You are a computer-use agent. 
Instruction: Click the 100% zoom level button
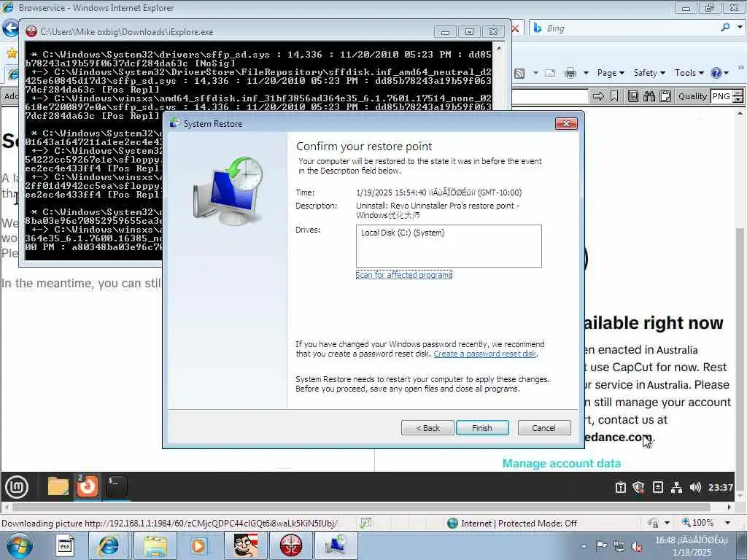[x=698, y=523]
